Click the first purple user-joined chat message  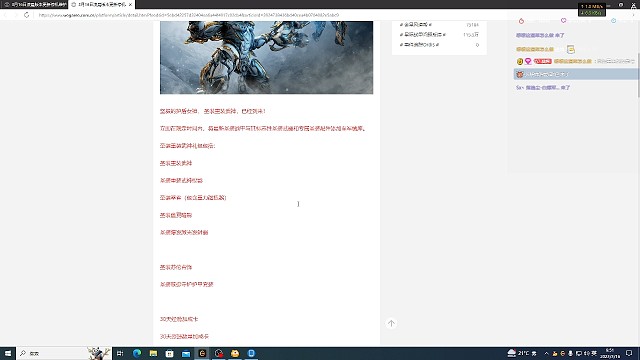pyautogui.click(x=540, y=36)
